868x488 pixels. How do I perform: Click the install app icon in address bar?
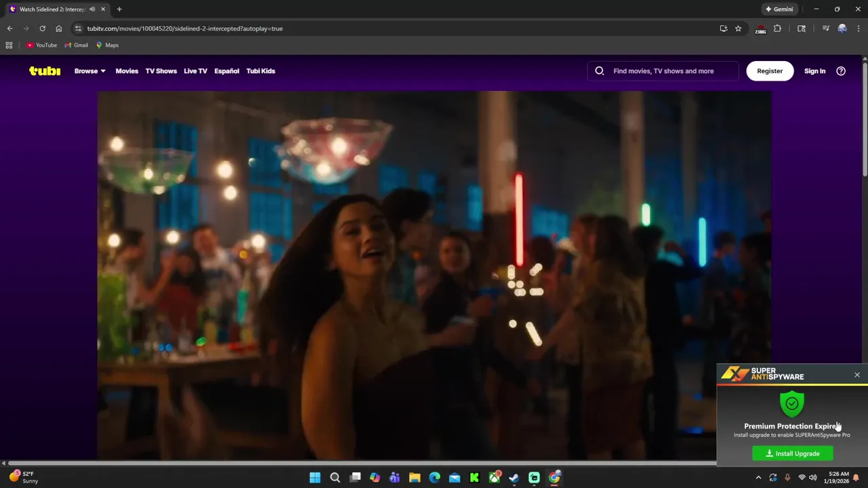724,28
